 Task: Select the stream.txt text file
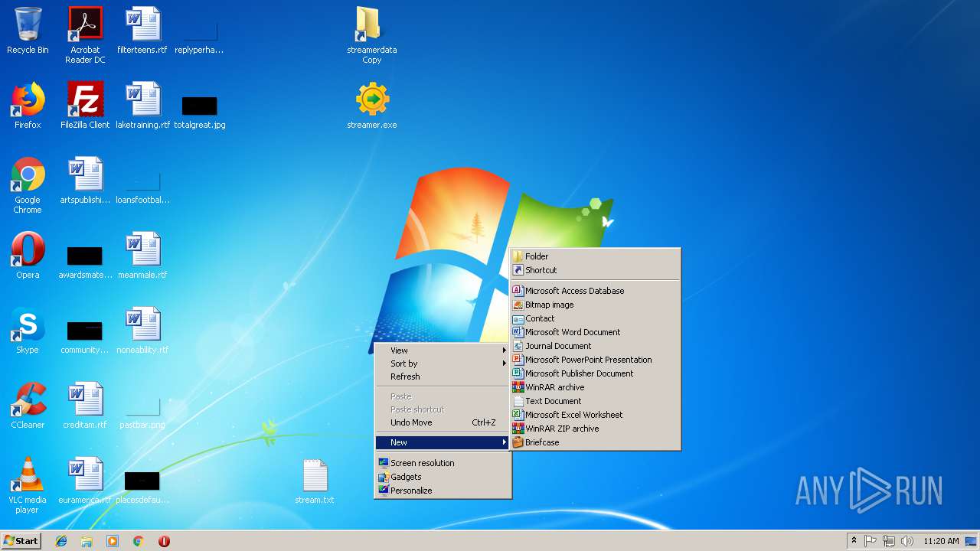pyautogui.click(x=315, y=481)
